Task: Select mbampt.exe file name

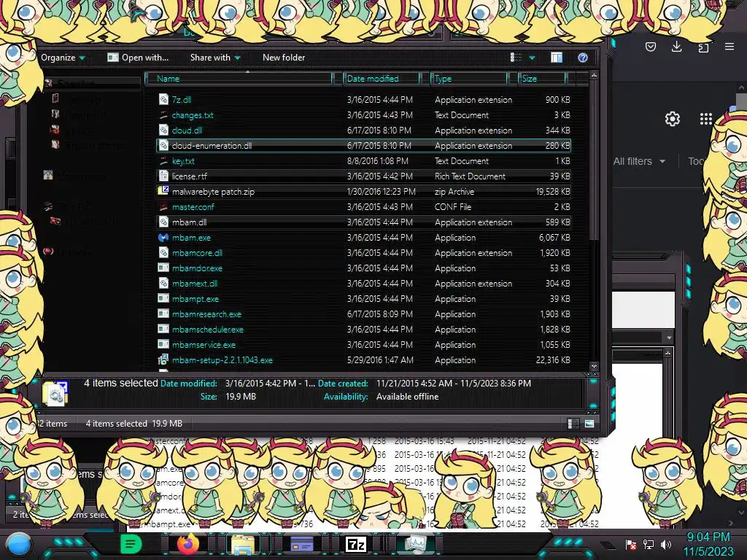Action: pyautogui.click(x=196, y=299)
